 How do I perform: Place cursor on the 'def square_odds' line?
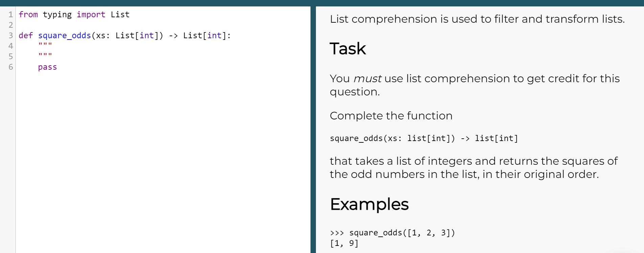pos(125,36)
